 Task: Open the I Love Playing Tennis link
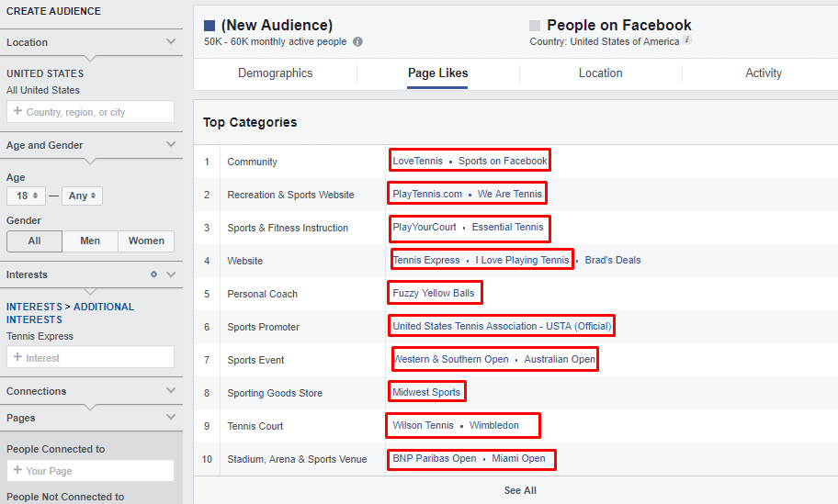[x=522, y=260]
